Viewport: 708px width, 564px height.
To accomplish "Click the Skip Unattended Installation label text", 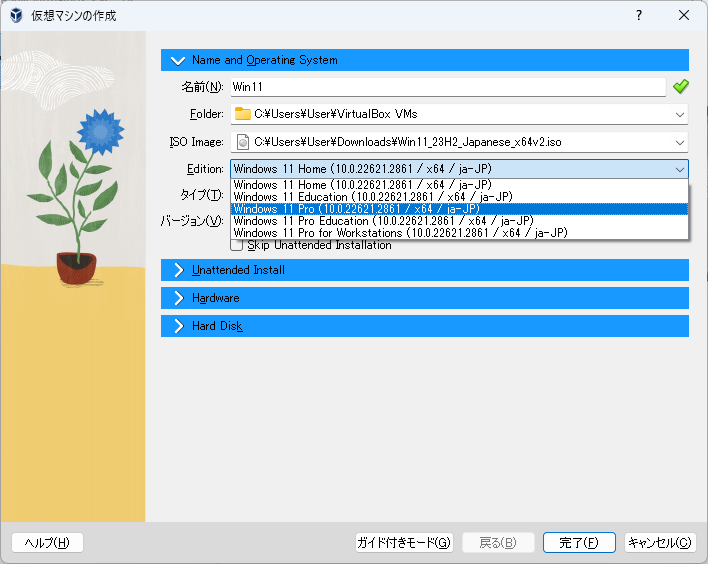I will point(319,245).
